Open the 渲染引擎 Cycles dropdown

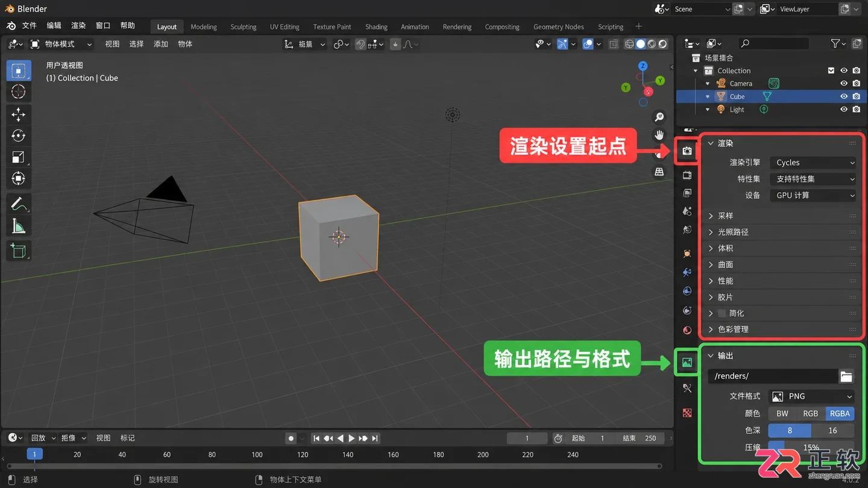tap(814, 163)
